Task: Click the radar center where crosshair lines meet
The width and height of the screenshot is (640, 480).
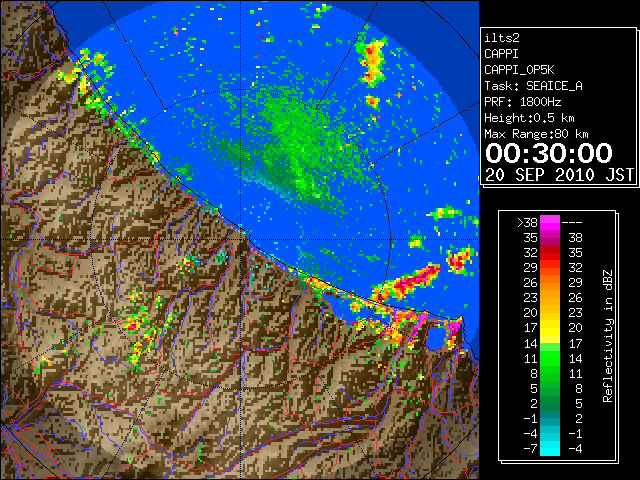Action: [241, 240]
